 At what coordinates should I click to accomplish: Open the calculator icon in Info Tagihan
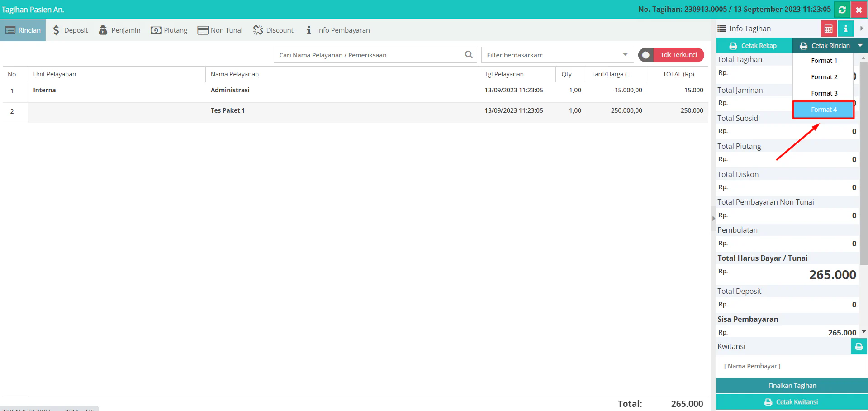coord(828,29)
